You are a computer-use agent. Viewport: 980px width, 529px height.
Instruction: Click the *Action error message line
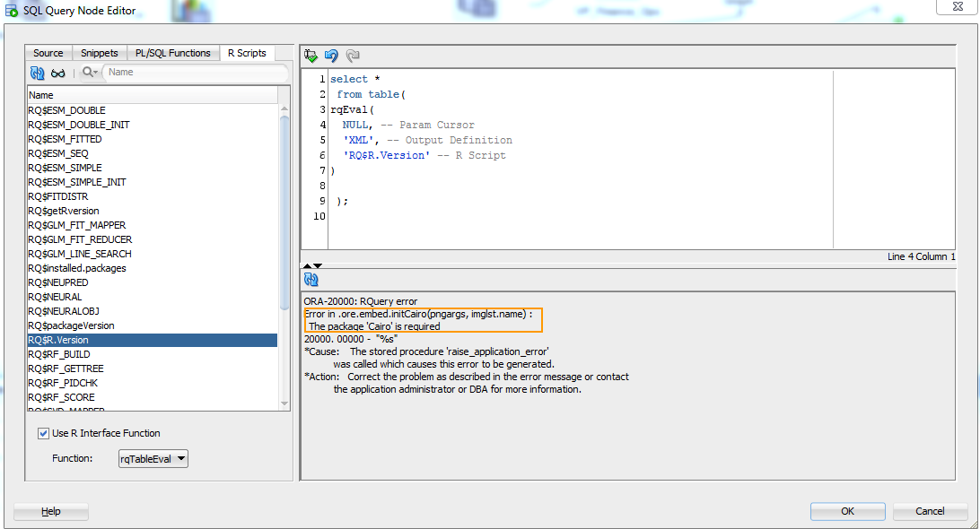[x=467, y=377]
